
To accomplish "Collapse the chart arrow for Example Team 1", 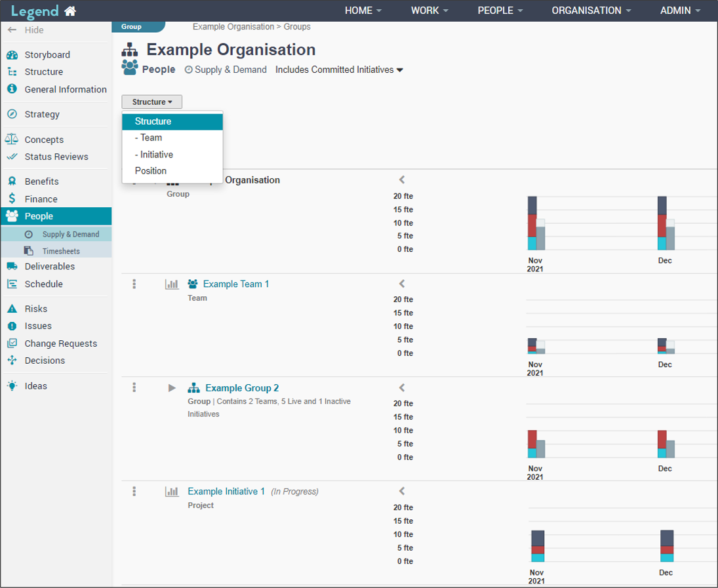I will pos(402,284).
